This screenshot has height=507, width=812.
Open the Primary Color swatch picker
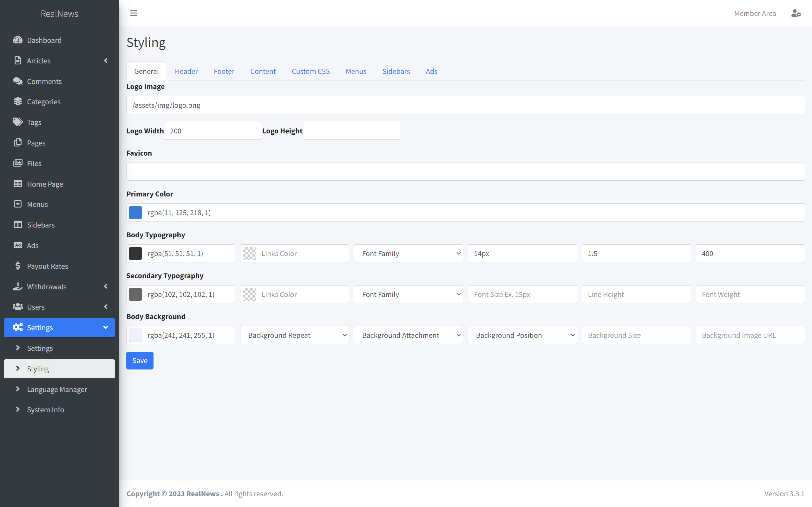135,212
